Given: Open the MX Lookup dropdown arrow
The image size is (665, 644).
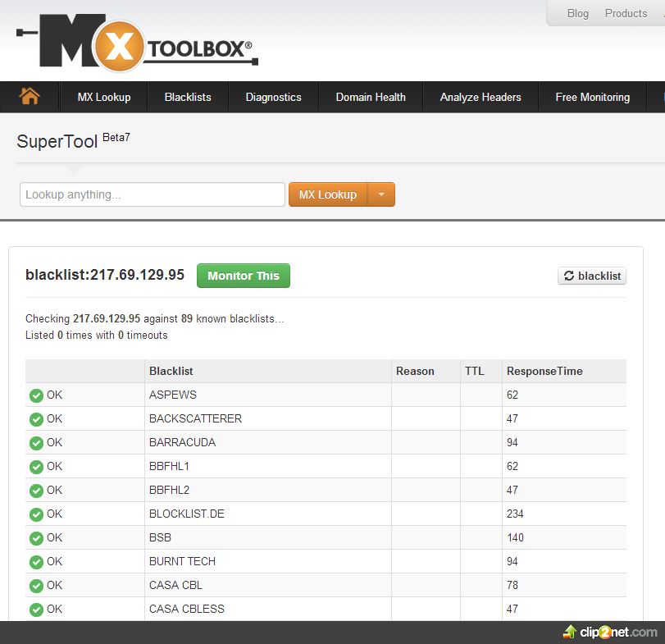Looking at the screenshot, I should (381, 194).
